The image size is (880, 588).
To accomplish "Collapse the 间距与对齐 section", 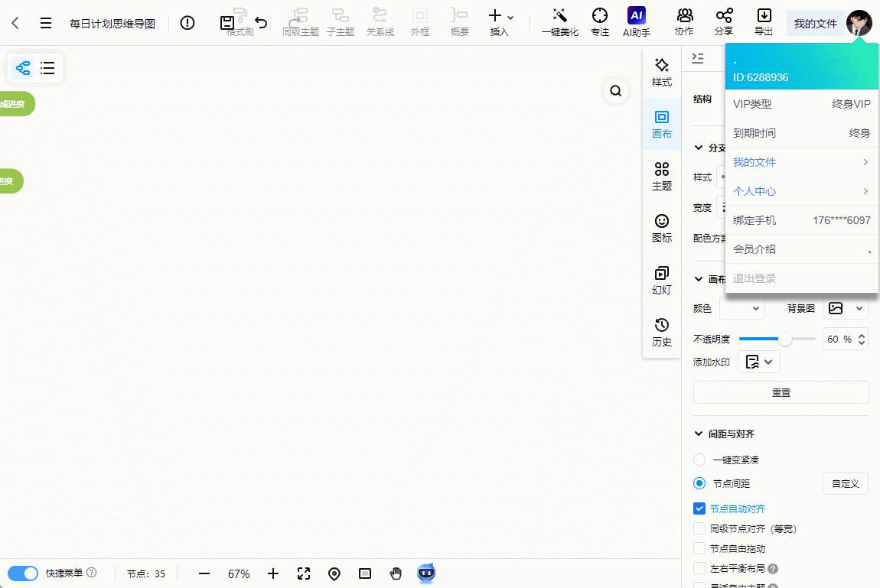I will (x=698, y=434).
